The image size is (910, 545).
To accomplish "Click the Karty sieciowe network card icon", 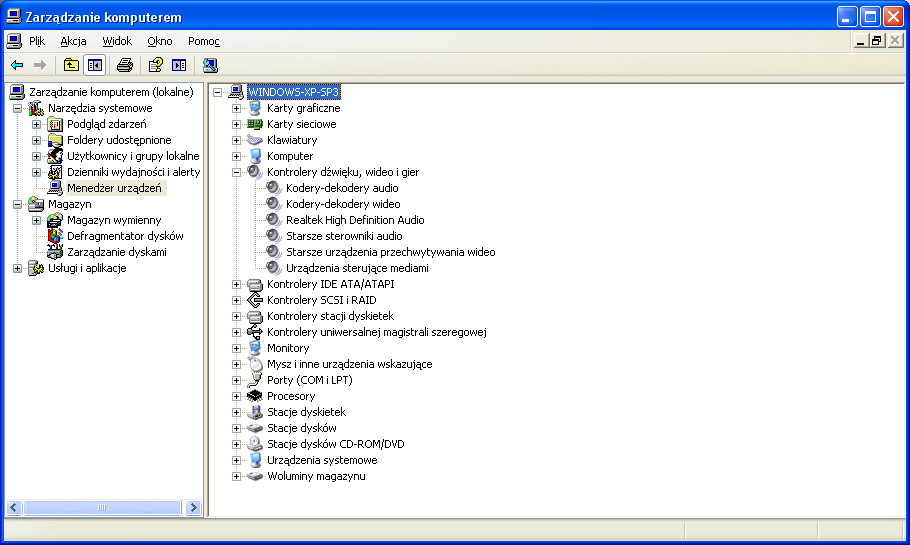I will [x=255, y=124].
